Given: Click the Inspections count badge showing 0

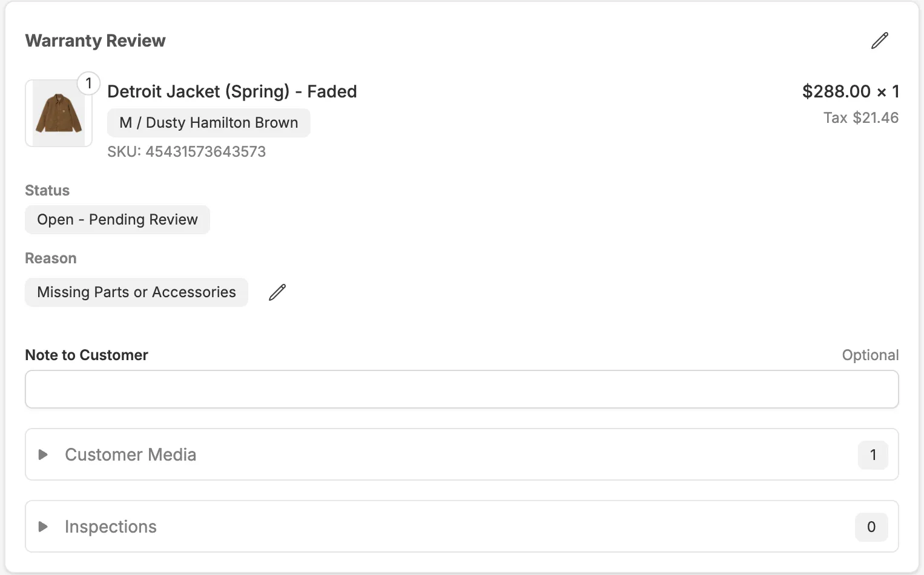Looking at the screenshot, I should pyautogui.click(x=871, y=527).
